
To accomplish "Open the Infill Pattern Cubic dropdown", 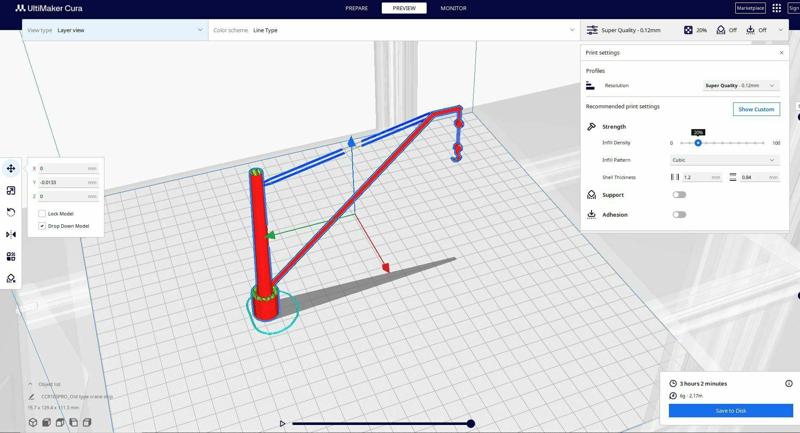I will click(724, 160).
